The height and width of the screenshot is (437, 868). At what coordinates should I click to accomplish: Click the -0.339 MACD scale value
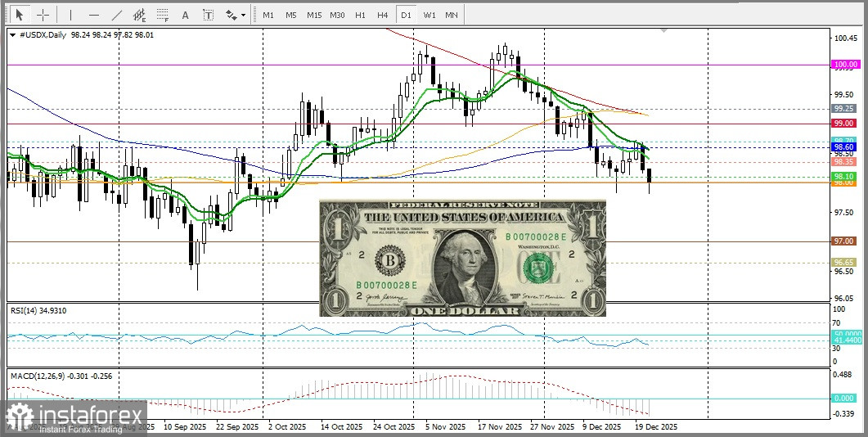click(x=843, y=414)
